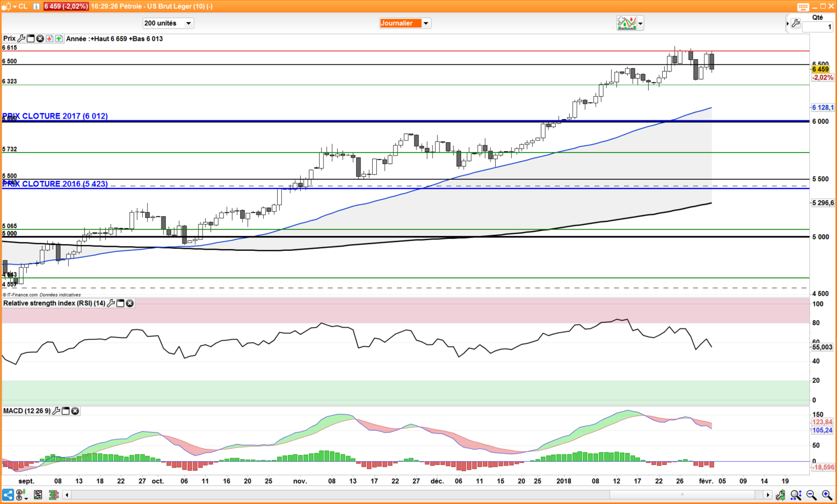Click the 5 065 level label
This screenshot has height=504, width=837.
[10, 226]
